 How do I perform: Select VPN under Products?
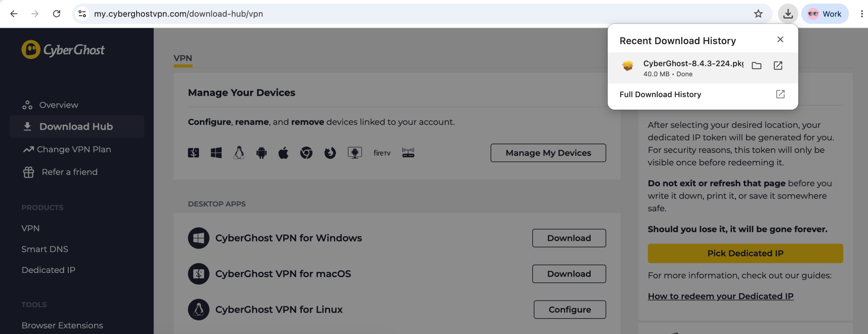(31, 228)
